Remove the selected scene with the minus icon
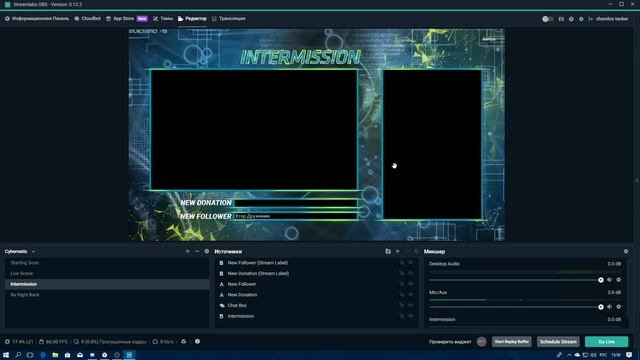This screenshot has width=640, height=360. pyautogui.click(x=197, y=251)
